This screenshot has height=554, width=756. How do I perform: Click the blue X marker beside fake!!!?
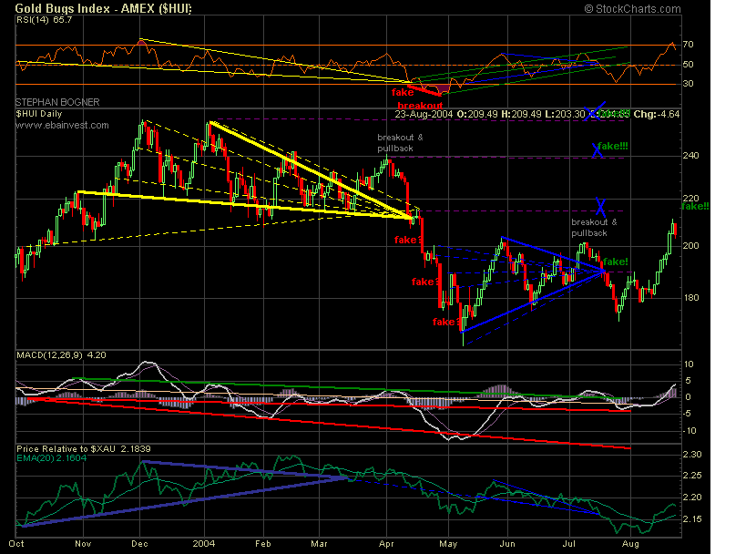pyautogui.click(x=597, y=150)
